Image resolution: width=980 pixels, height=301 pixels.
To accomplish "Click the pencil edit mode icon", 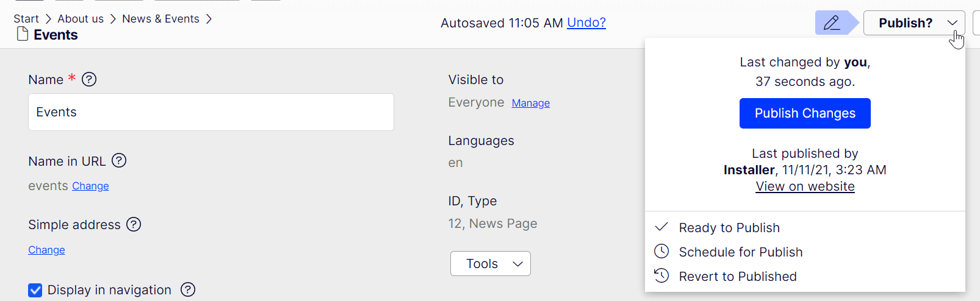I will pyautogui.click(x=831, y=23).
